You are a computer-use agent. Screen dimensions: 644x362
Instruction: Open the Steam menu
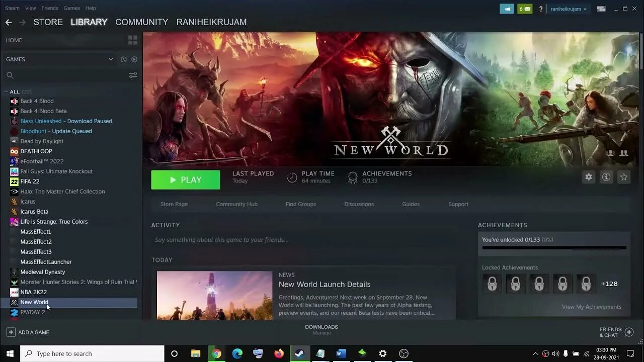tap(12, 8)
